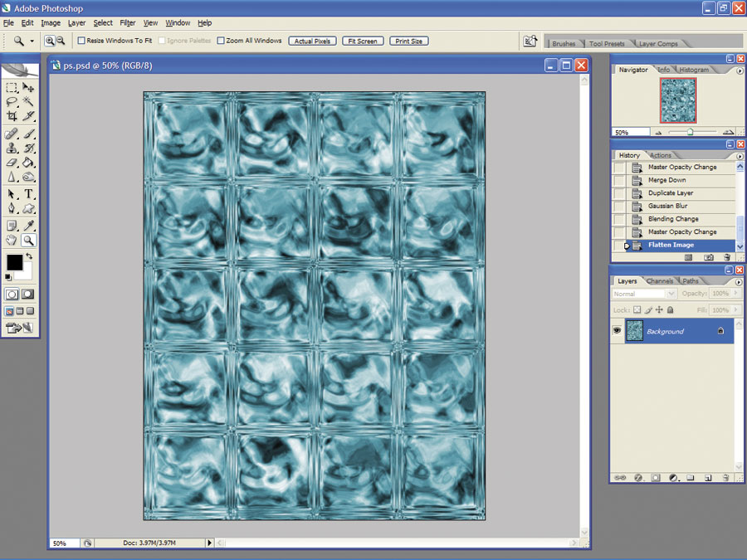Image resolution: width=747 pixels, height=560 pixels.
Task: Choose the Horizontal Type tool
Action: point(28,194)
